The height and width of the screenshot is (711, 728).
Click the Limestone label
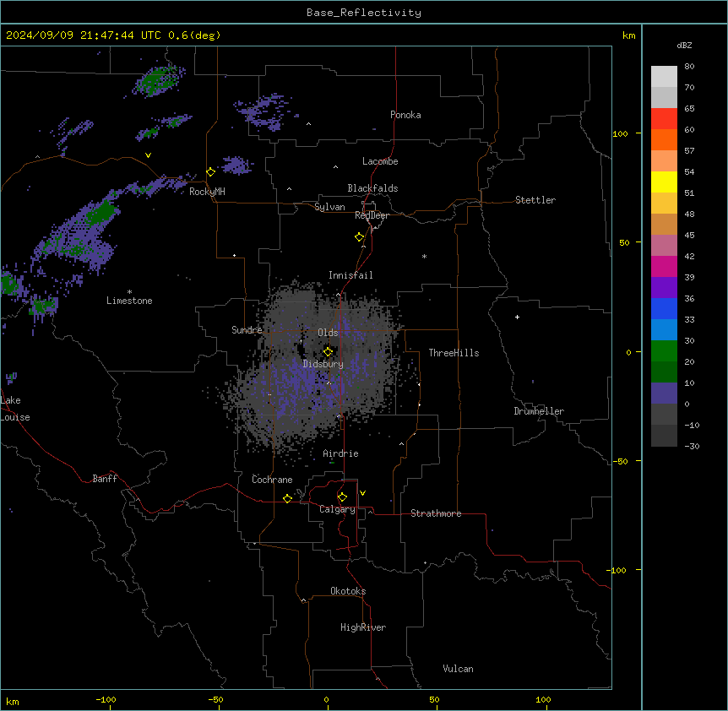click(x=129, y=301)
